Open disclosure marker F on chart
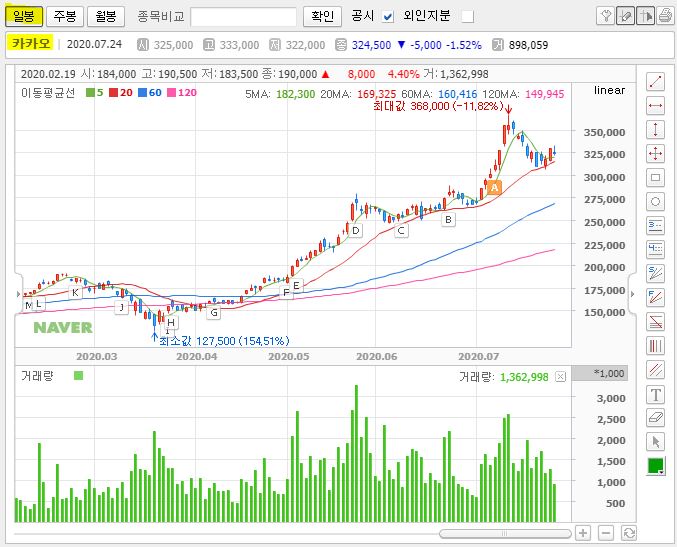Screen dimensions: 677x547 pyautogui.click(x=286, y=293)
